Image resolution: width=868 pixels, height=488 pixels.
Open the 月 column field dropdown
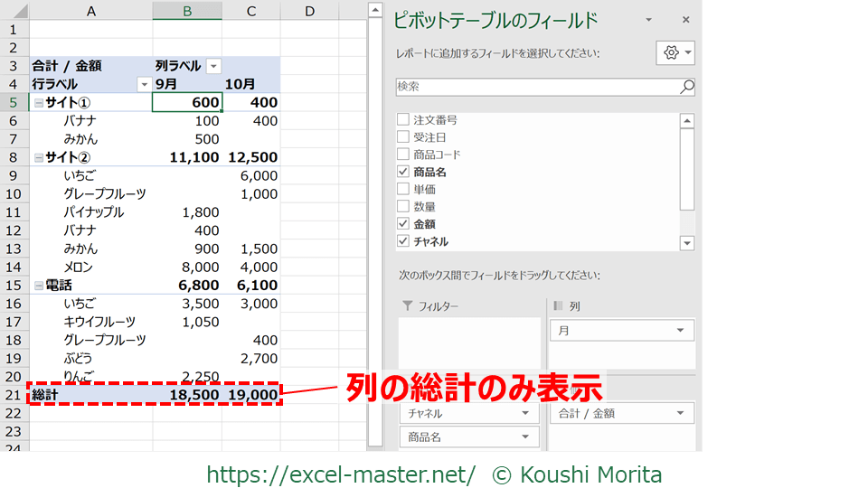[x=680, y=331]
